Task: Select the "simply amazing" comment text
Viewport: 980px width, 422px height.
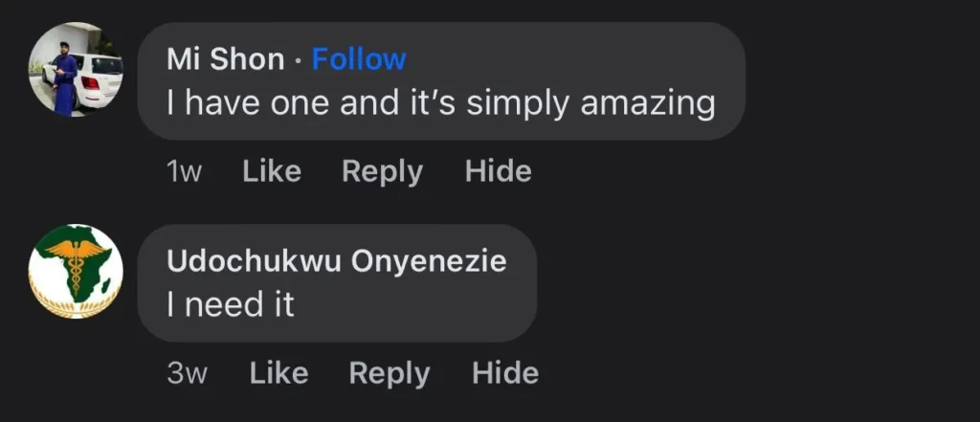Action: [x=440, y=102]
